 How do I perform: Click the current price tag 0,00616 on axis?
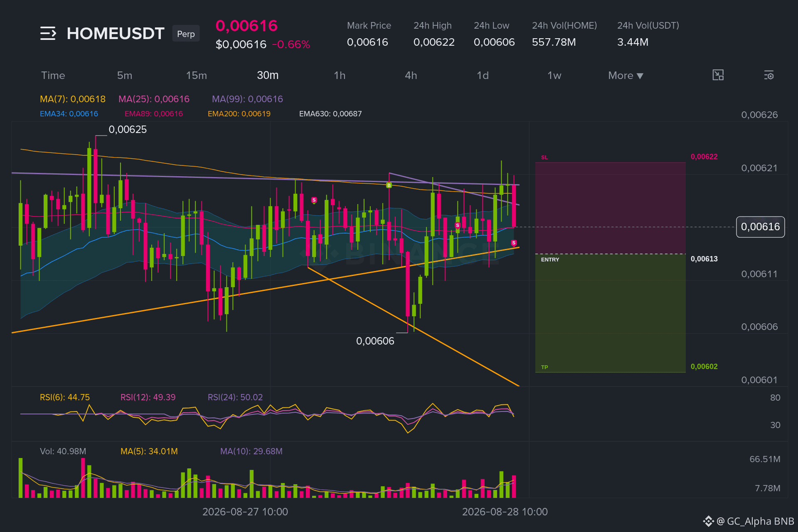pyautogui.click(x=760, y=227)
